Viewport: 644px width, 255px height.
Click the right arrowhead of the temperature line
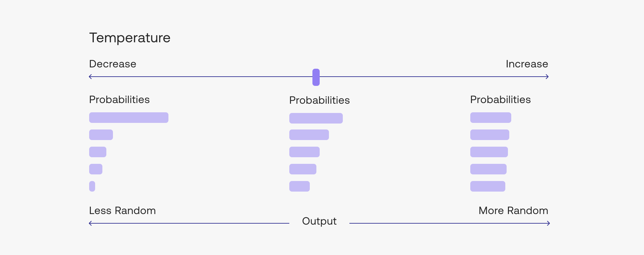547,77
